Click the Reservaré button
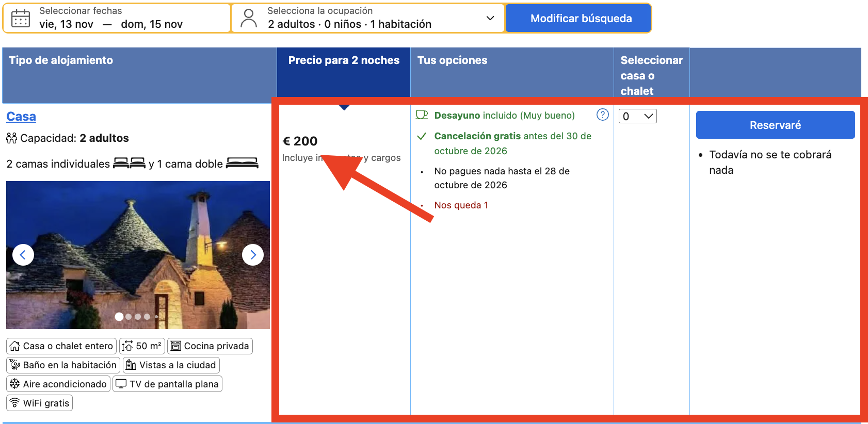Image resolution: width=868 pixels, height=424 pixels. tap(775, 125)
